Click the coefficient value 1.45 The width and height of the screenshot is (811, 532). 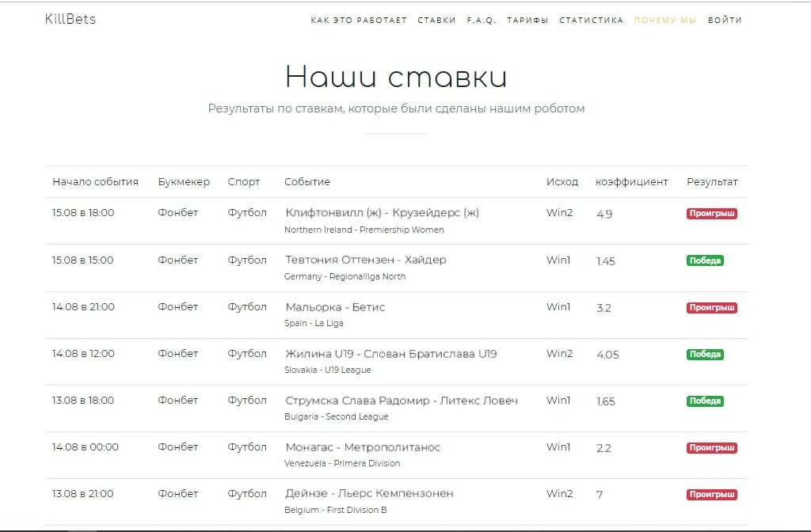[606, 261]
